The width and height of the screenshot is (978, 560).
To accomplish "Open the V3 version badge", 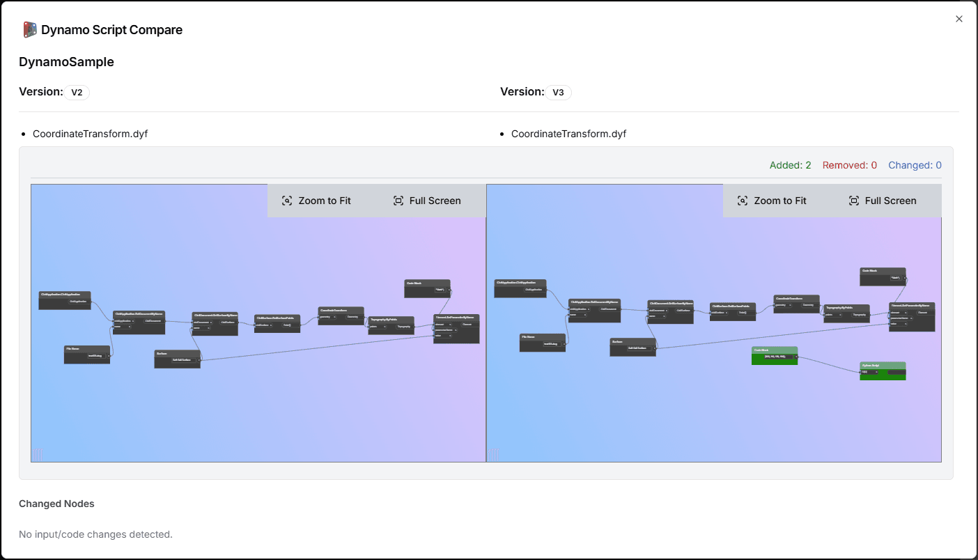I will (x=558, y=92).
